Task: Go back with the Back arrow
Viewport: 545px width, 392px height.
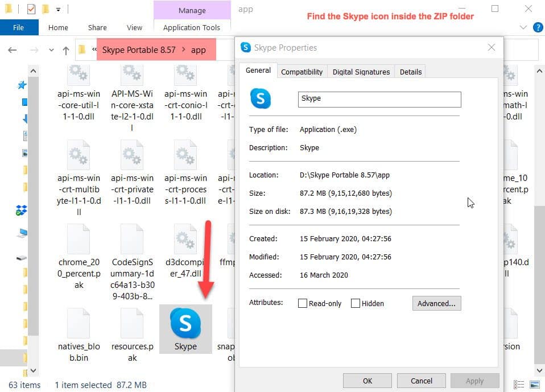Action: pos(12,50)
